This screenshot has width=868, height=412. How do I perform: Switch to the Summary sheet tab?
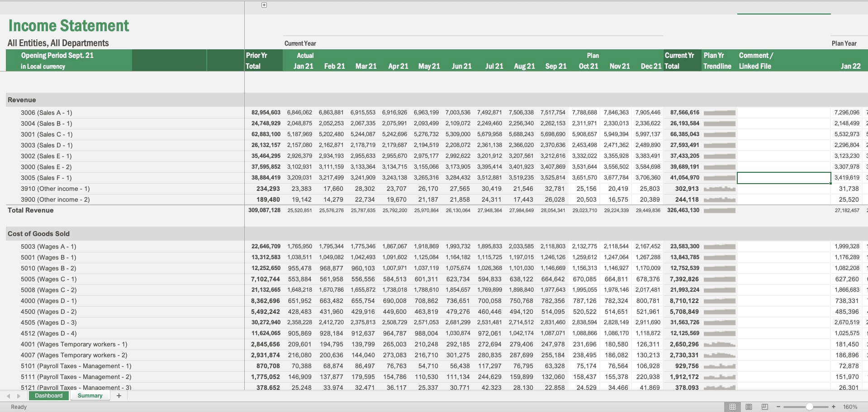90,395
